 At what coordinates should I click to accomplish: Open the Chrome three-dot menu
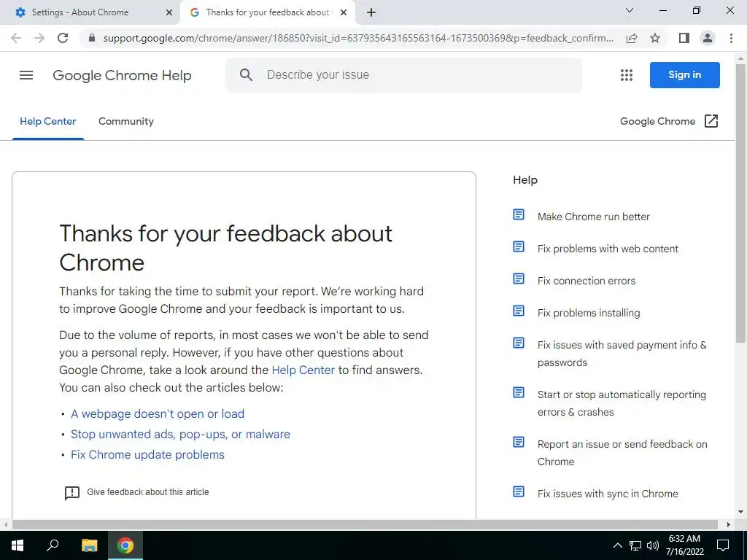click(x=731, y=38)
